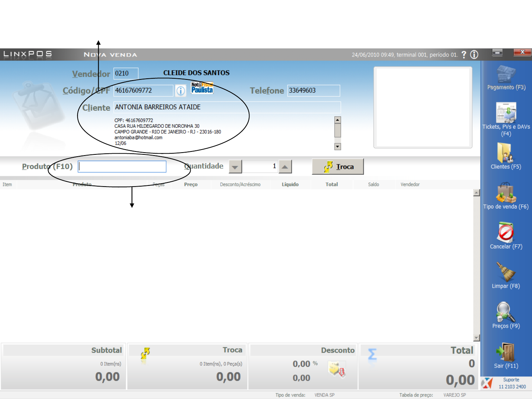
Task: Click the Desconto/Acréscimo column header
Action: pos(240,184)
